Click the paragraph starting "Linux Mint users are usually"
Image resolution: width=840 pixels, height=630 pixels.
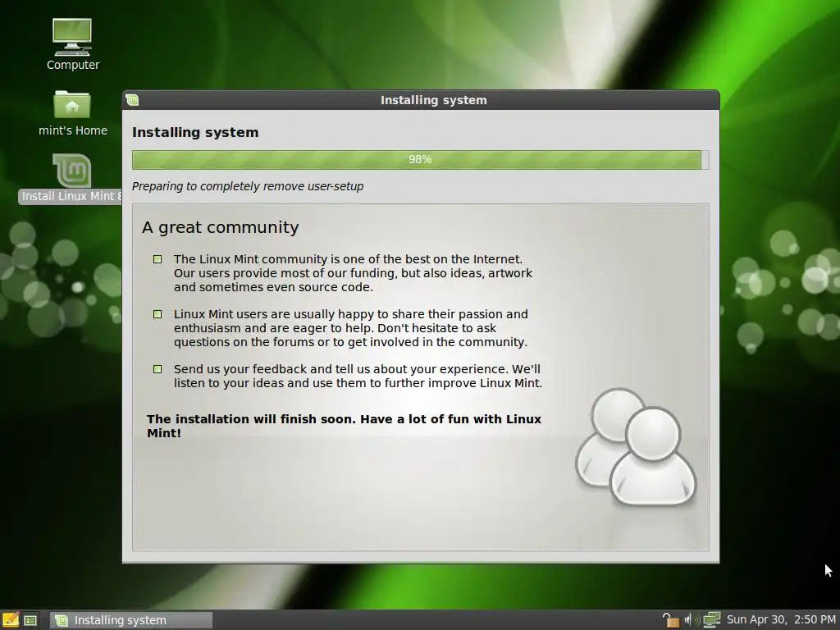point(351,328)
